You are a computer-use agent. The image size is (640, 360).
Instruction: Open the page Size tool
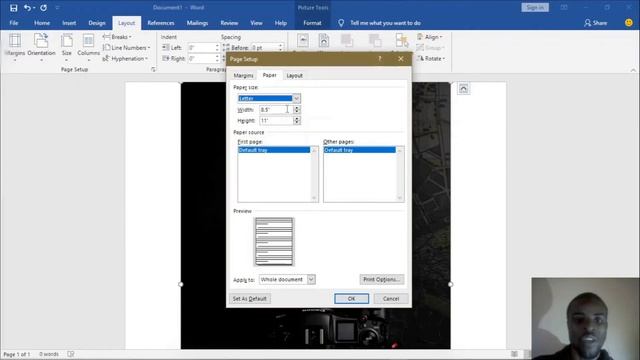click(67, 48)
